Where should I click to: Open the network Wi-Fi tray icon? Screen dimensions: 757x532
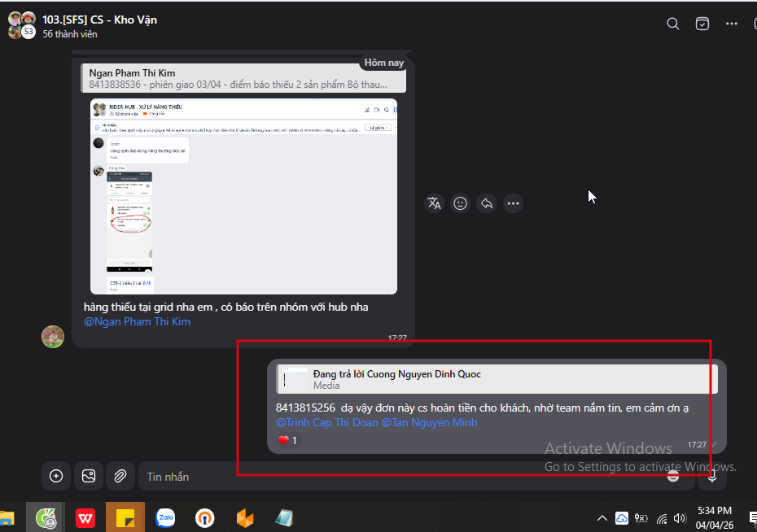[662, 519]
